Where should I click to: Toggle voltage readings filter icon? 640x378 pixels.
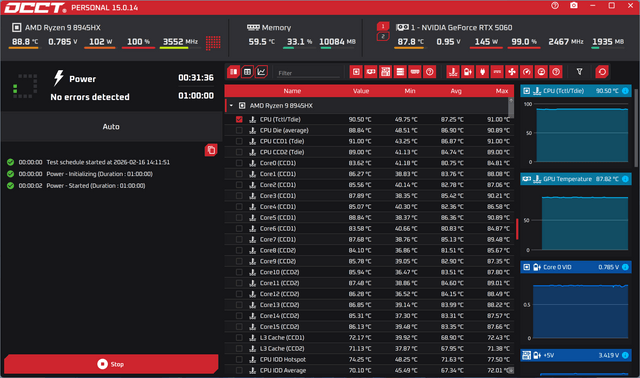[468, 72]
